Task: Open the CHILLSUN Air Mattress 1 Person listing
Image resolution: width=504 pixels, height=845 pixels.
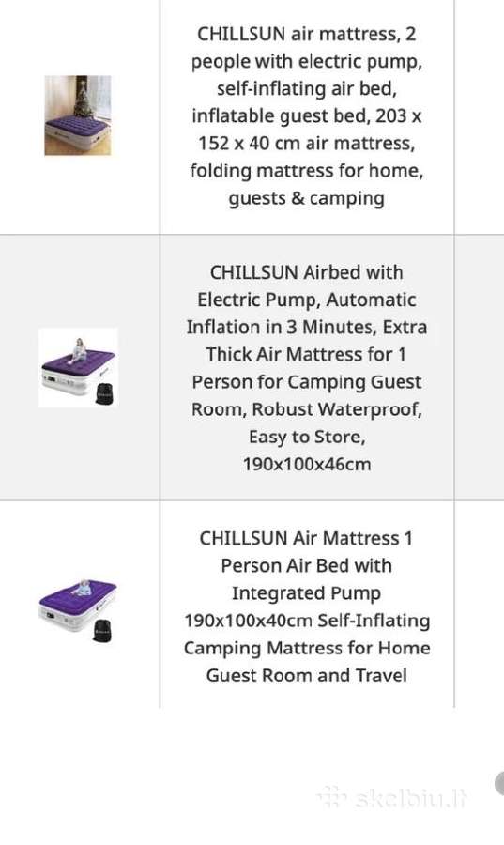Action: 306,607
